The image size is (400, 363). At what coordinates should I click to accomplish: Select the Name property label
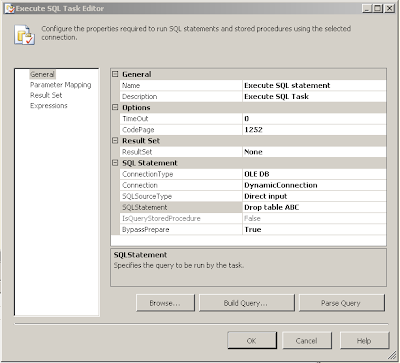coord(181,85)
